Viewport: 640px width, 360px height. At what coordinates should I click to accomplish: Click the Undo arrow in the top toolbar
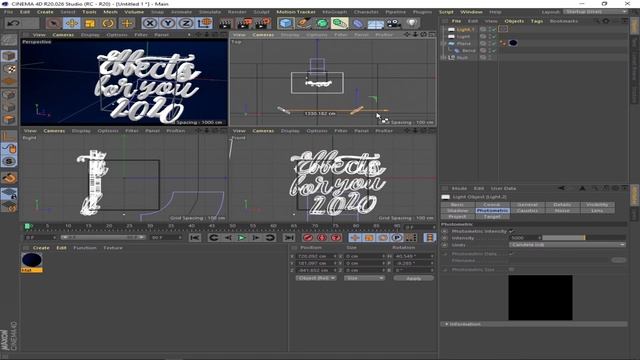[x=13, y=23]
